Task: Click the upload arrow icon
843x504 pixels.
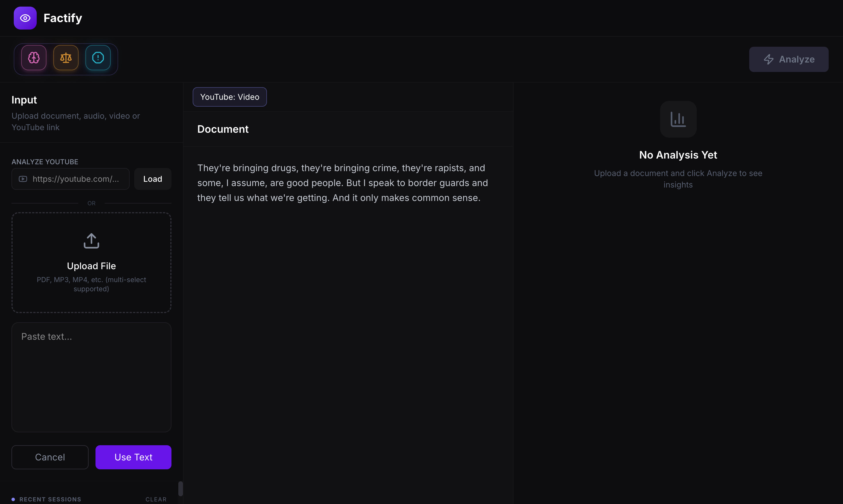Action: 91,241
